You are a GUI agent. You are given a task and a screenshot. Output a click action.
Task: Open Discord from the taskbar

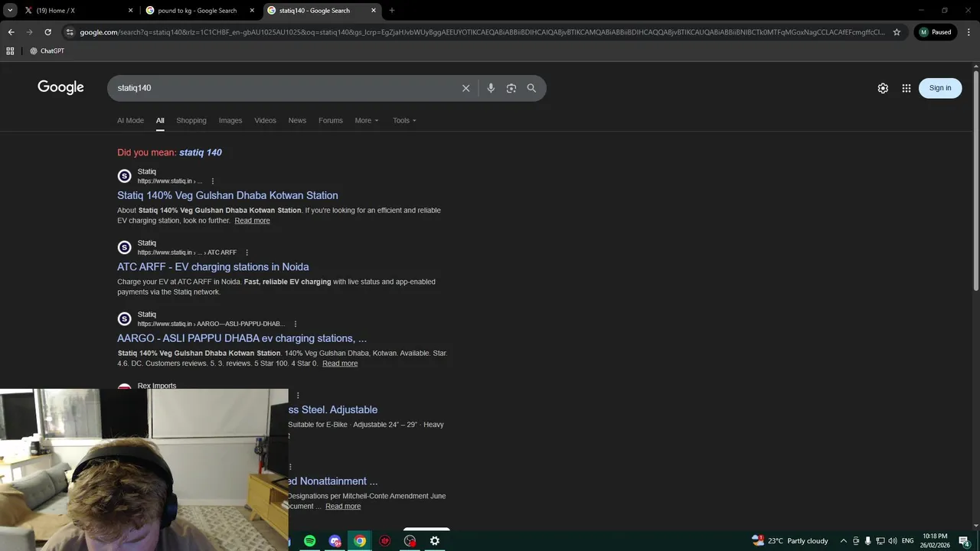pyautogui.click(x=335, y=541)
